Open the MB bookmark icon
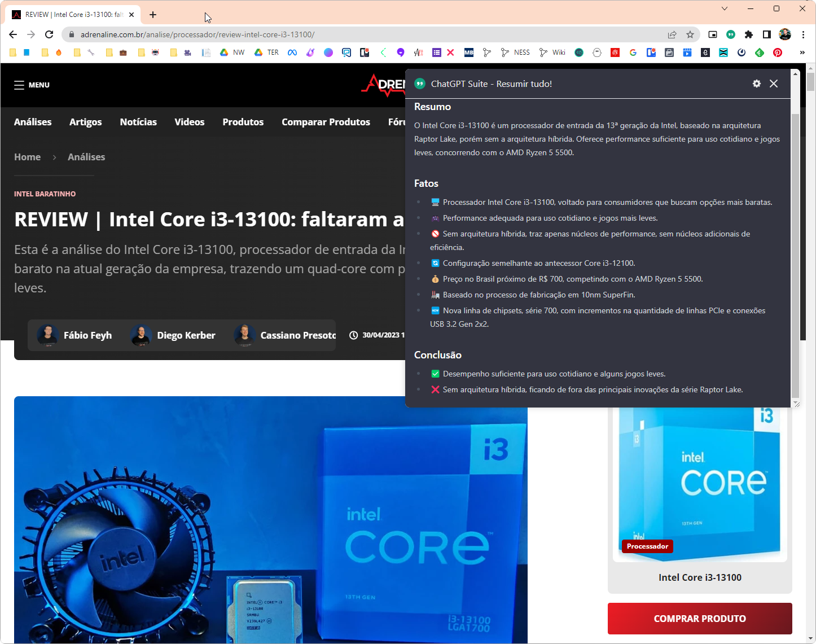 469,52
